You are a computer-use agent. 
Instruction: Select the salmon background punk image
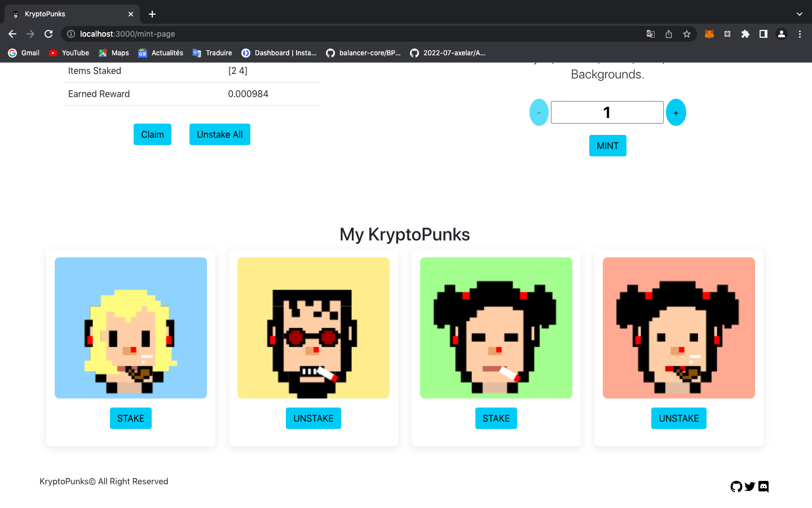[x=679, y=328]
